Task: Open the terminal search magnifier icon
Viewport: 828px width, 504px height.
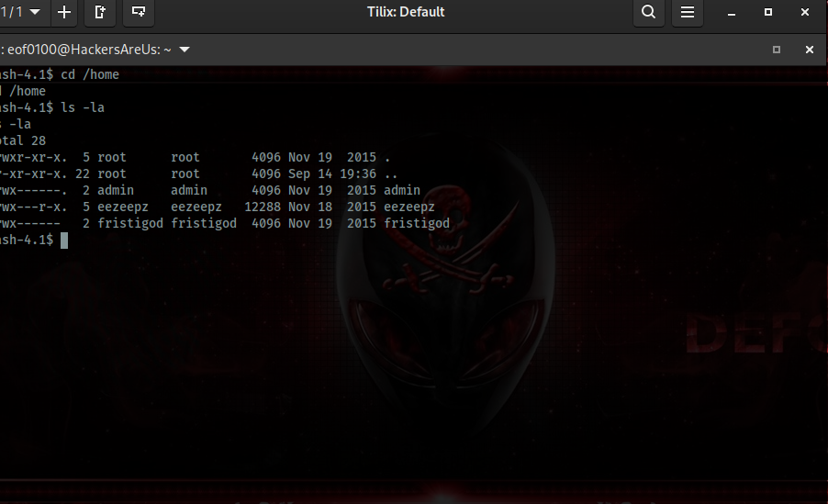Action: pyautogui.click(x=649, y=13)
